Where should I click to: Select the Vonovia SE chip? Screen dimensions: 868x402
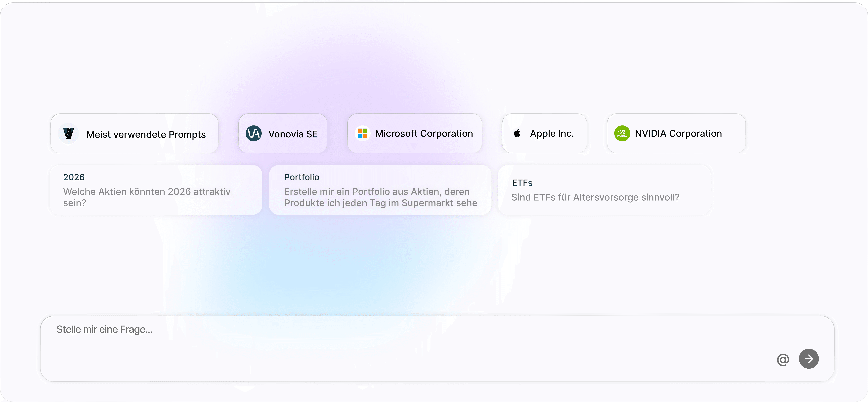(x=293, y=134)
